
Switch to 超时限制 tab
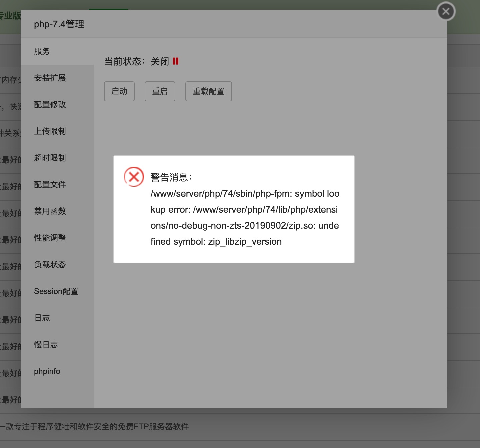[57, 158]
